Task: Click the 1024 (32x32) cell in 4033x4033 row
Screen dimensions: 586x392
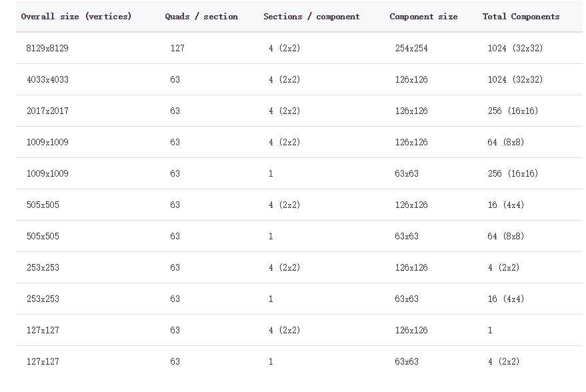Action: click(515, 79)
